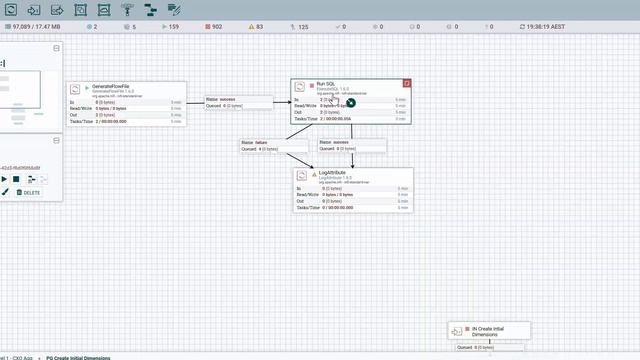Start selected component in Operate panel

4,179
